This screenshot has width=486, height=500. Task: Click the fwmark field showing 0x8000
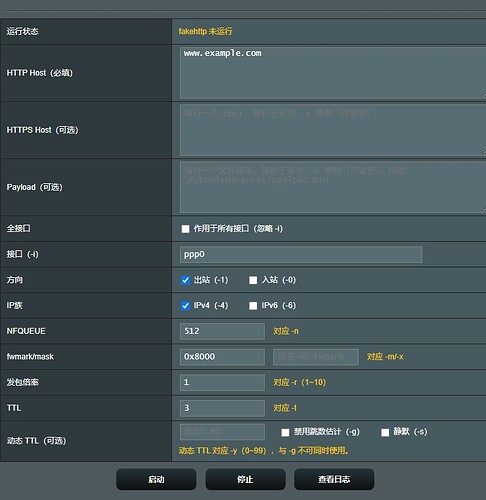click(x=222, y=357)
